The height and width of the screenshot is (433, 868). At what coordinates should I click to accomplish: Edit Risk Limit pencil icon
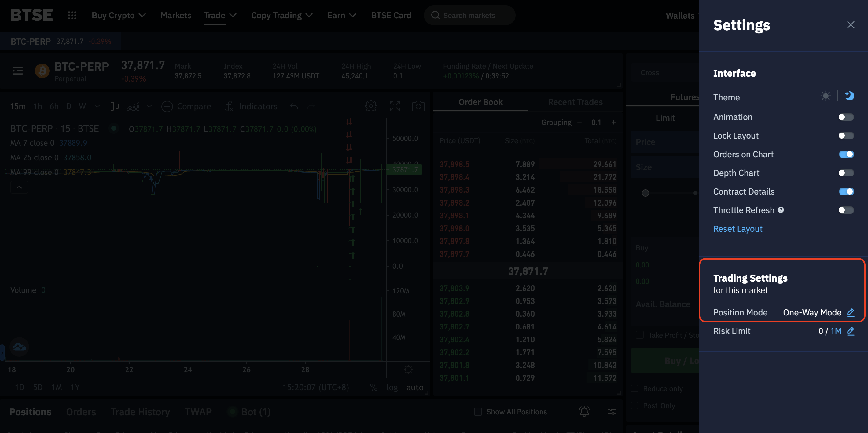pyautogui.click(x=851, y=331)
